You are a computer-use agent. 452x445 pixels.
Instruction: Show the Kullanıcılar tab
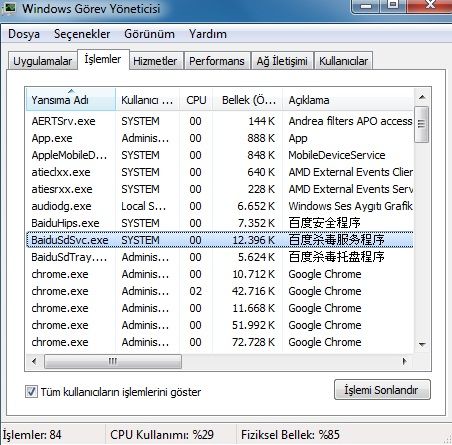click(343, 61)
